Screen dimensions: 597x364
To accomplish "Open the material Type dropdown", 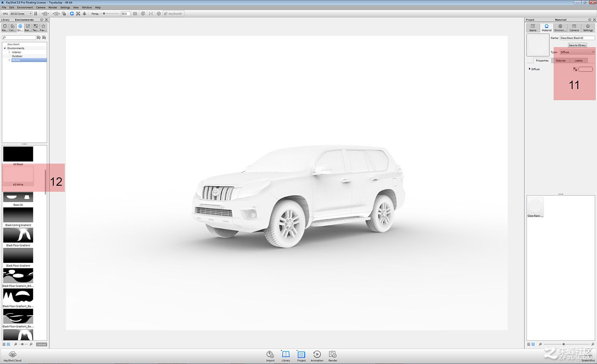I will [577, 52].
